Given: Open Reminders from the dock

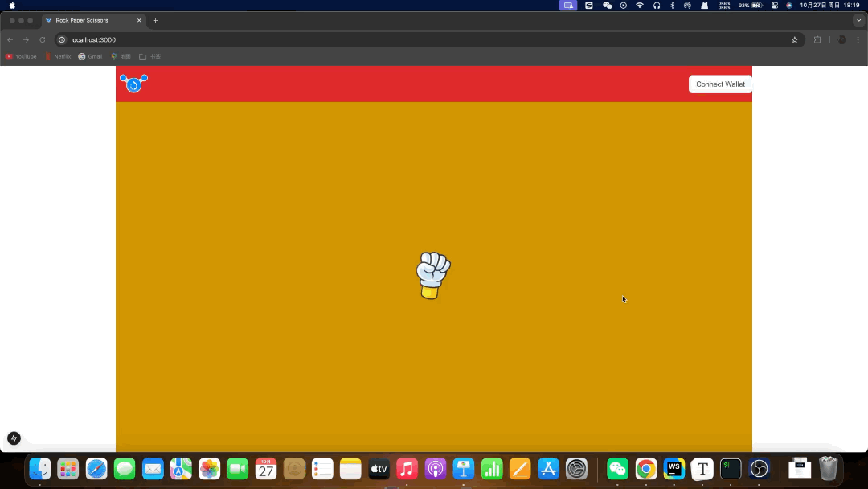Looking at the screenshot, I should (323, 469).
